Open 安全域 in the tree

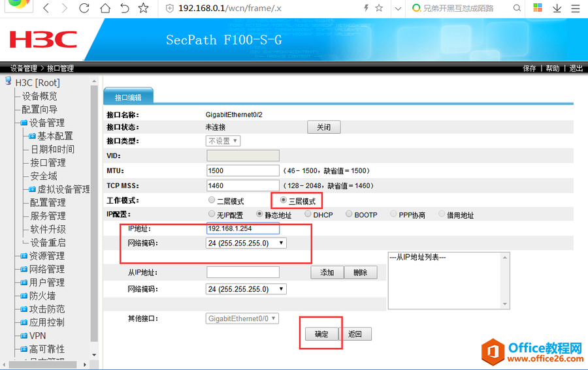44,176
